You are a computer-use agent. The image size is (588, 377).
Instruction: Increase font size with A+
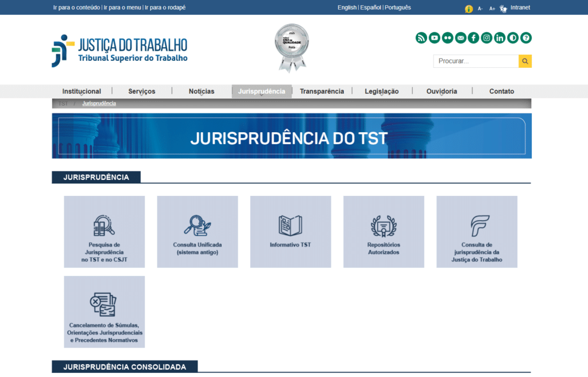tap(492, 9)
